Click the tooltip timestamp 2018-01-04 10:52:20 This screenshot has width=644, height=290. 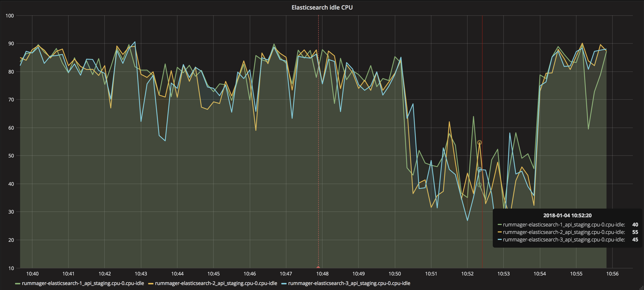567,215
